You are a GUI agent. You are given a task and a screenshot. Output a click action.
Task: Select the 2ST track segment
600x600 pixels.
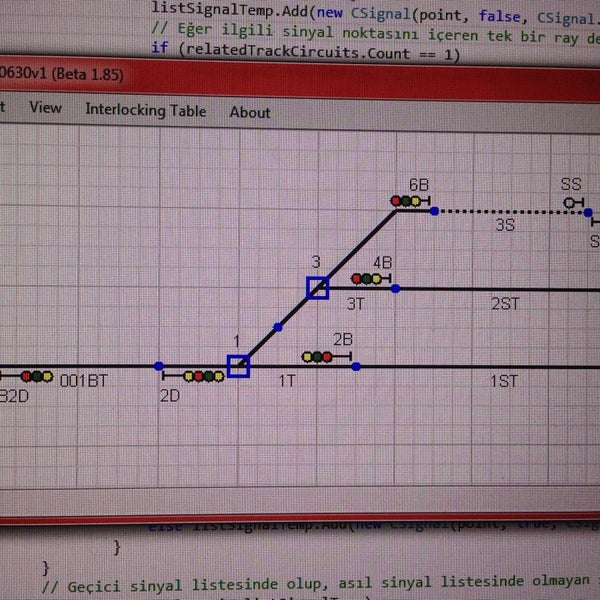coord(500,290)
